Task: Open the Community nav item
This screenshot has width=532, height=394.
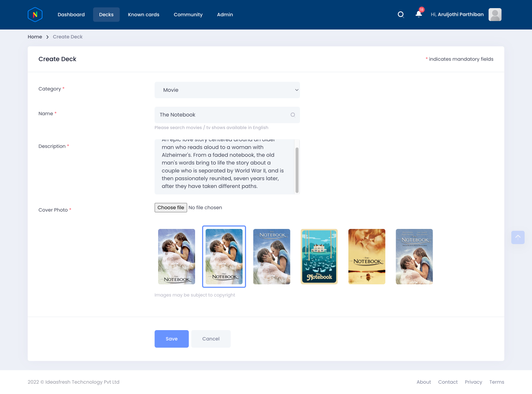Action: coord(188,15)
